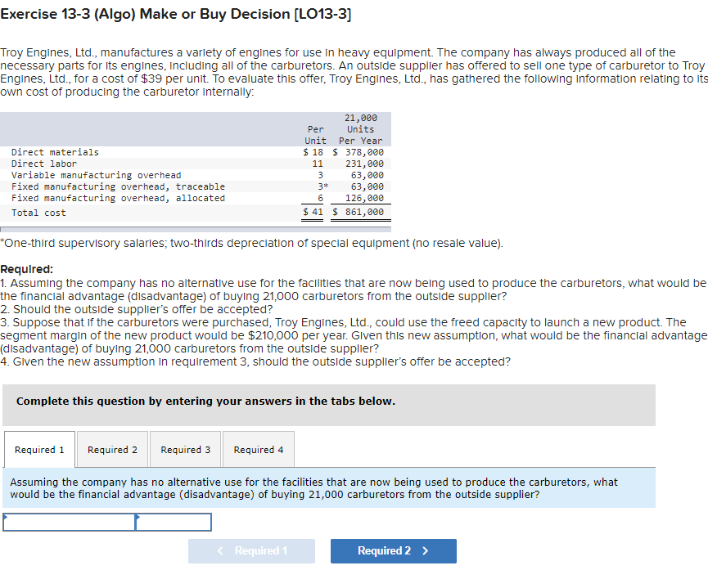Image resolution: width=708 pixels, height=588 pixels.
Task: Open the Required 1 tab
Action: pyautogui.click(x=40, y=450)
